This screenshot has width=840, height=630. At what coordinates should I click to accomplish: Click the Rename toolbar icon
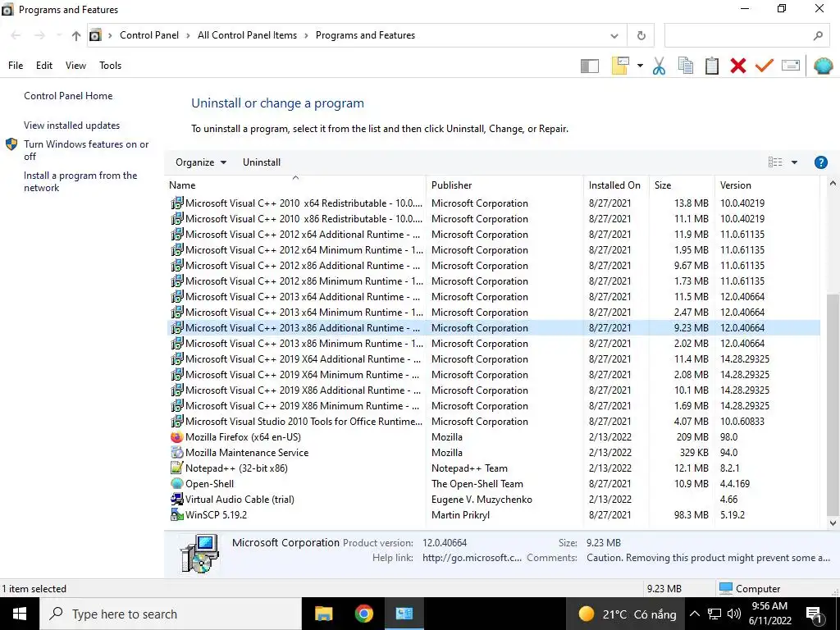click(791, 66)
